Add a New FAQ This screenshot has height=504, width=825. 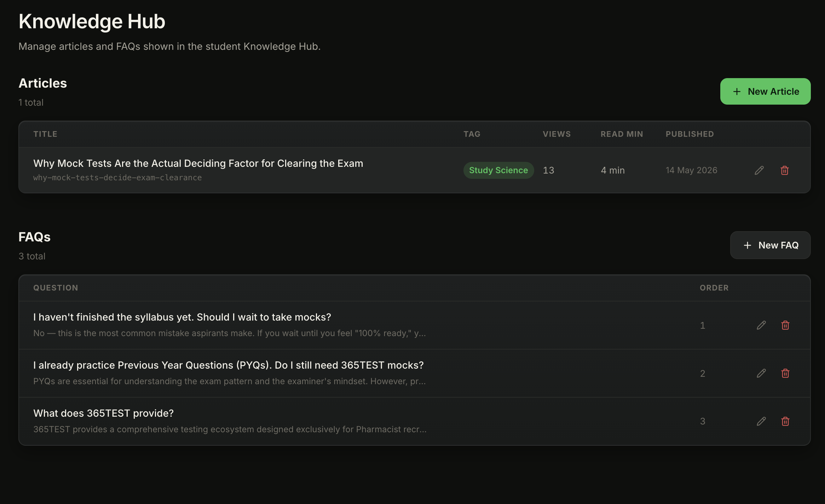point(771,245)
